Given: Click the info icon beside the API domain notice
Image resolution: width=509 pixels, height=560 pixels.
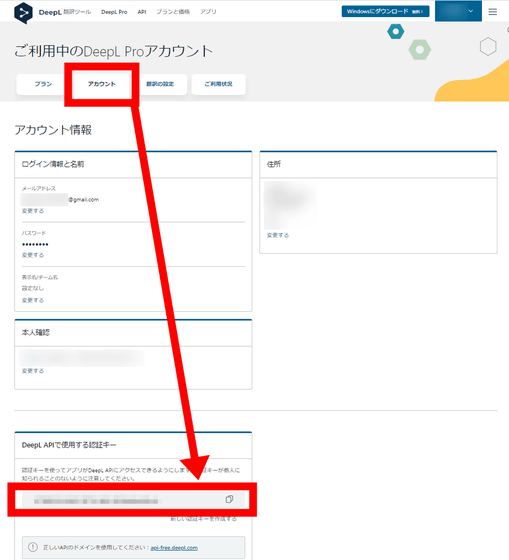Looking at the screenshot, I should [x=33, y=547].
